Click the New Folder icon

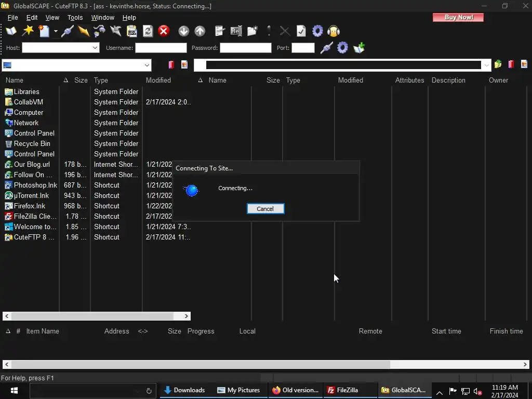click(x=252, y=31)
